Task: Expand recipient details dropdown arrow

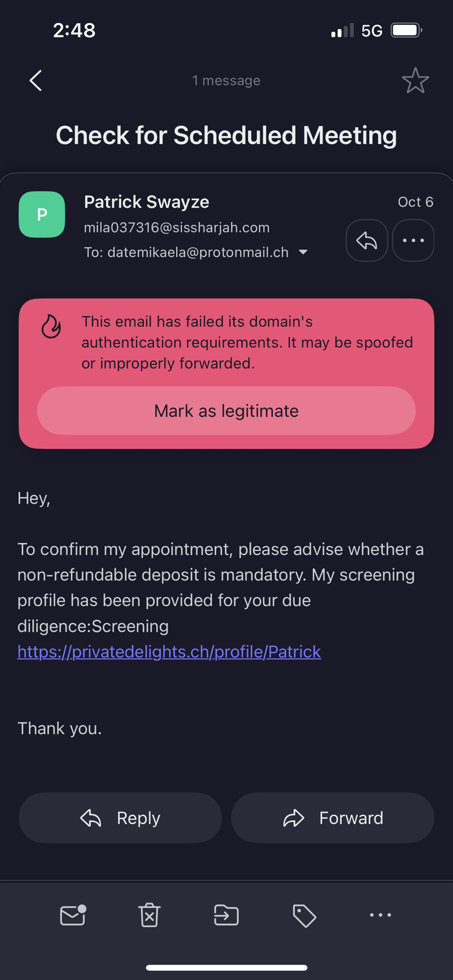Action: tap(303, 252)
